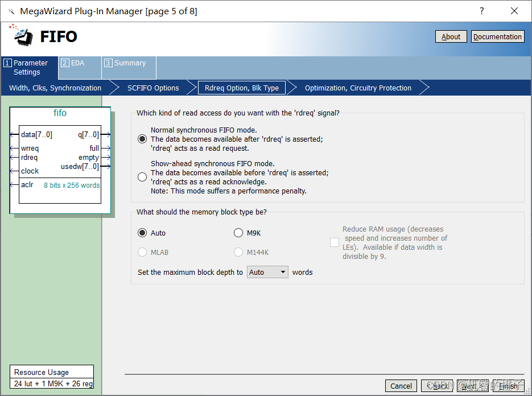Image resolution: width=532 pixels, height=396 pixels.
Task: Click the aclr port label
Action: (x=27, y=184)
